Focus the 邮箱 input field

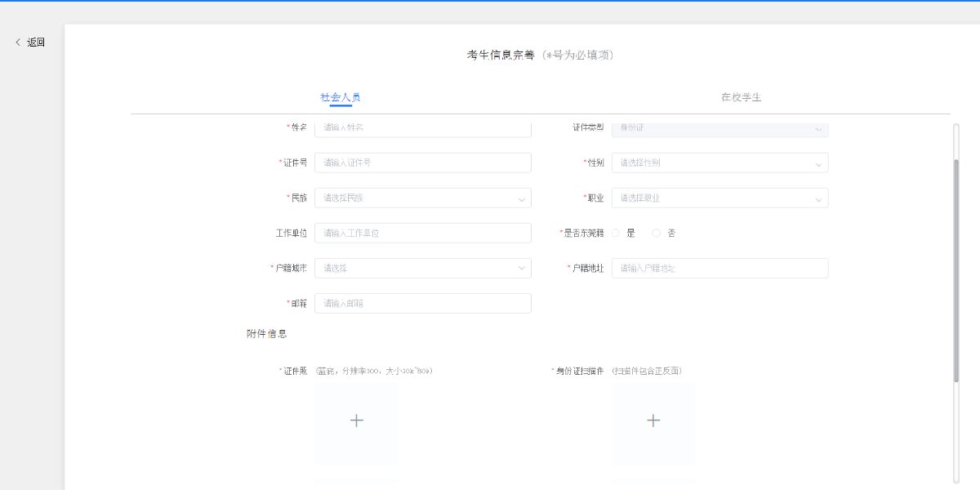tap(422, 303)
